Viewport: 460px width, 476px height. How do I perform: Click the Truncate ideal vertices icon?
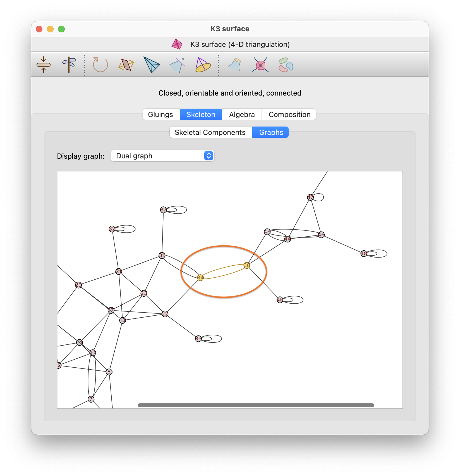coord(178,65)
